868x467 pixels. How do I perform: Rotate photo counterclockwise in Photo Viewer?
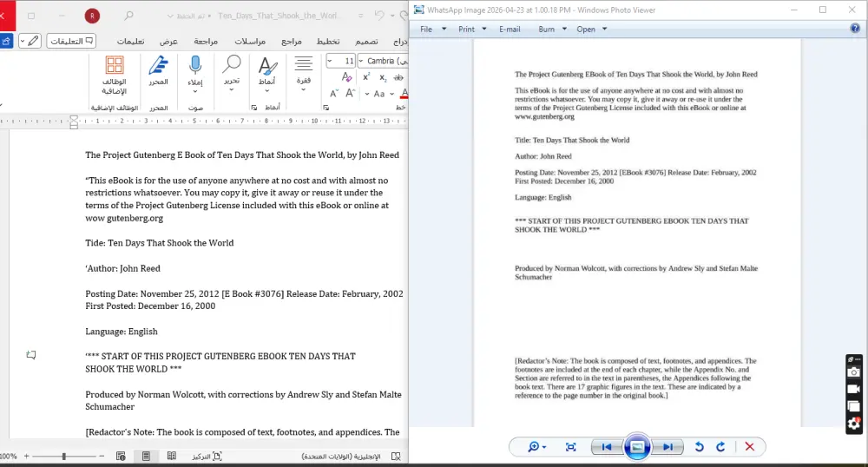click(699, 447)
